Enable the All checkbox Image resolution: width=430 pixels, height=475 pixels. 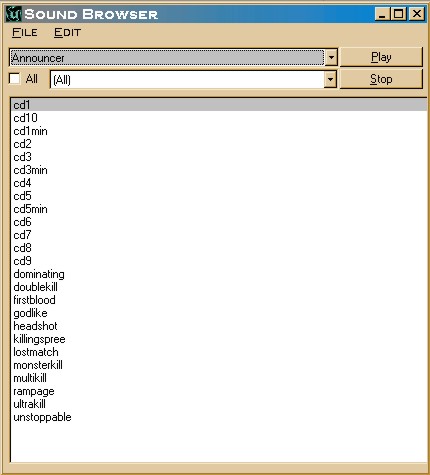pos(15,79)
